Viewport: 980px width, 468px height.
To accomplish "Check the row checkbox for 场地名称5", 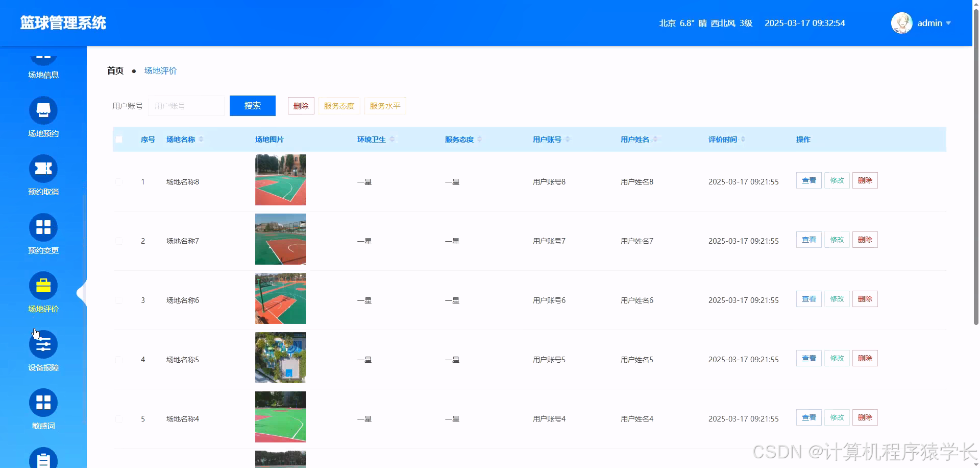I will [119, 359].
